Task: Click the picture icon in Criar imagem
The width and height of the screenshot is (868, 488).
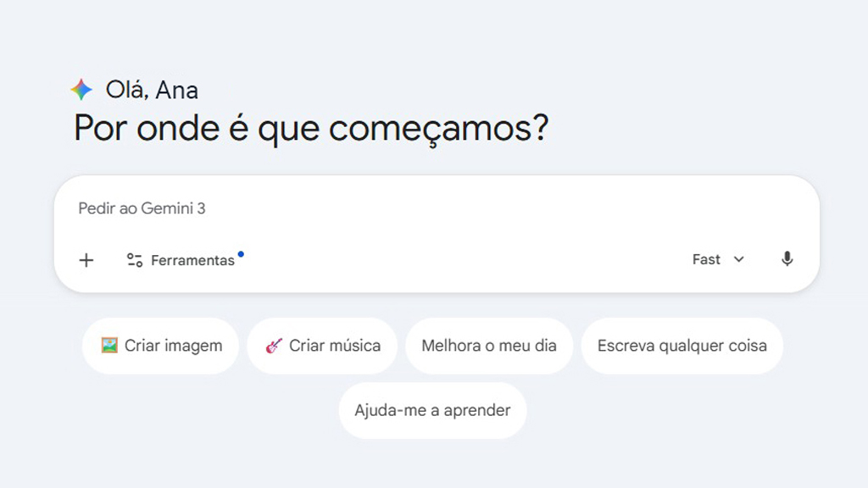Action: pyautogui.click(x=109, y=346)
